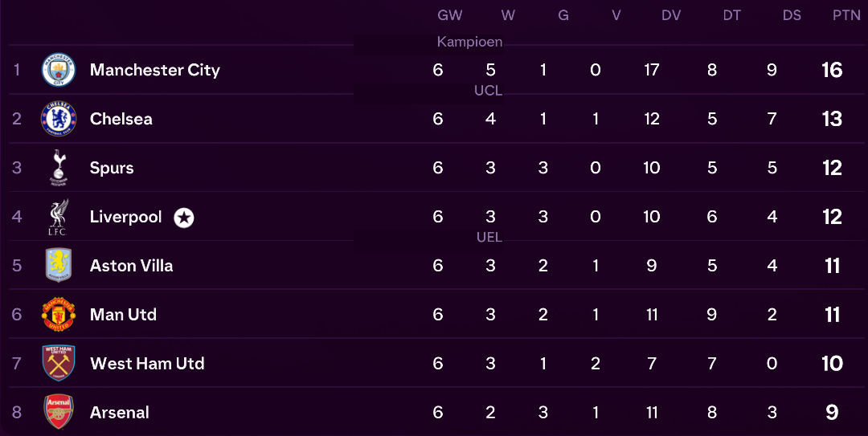The height and width of the screenshot is (436, 868).
Task: Click the Manchester City club crest
Action: pyautogui.click(x=59, y=70)
